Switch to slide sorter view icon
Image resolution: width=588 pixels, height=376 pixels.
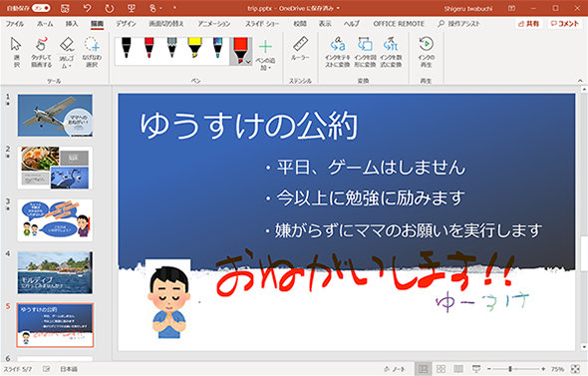441,369
